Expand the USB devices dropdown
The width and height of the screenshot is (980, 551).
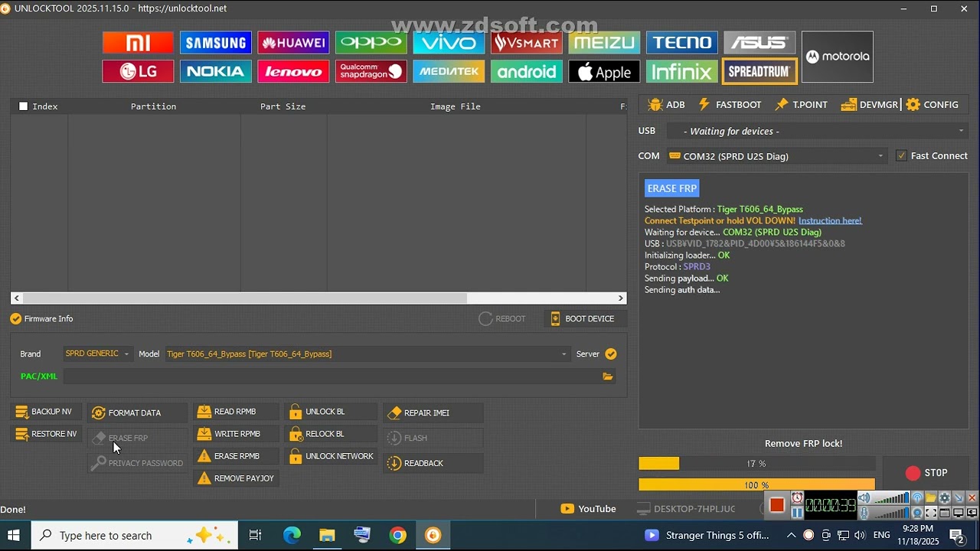tap(817, 131)
